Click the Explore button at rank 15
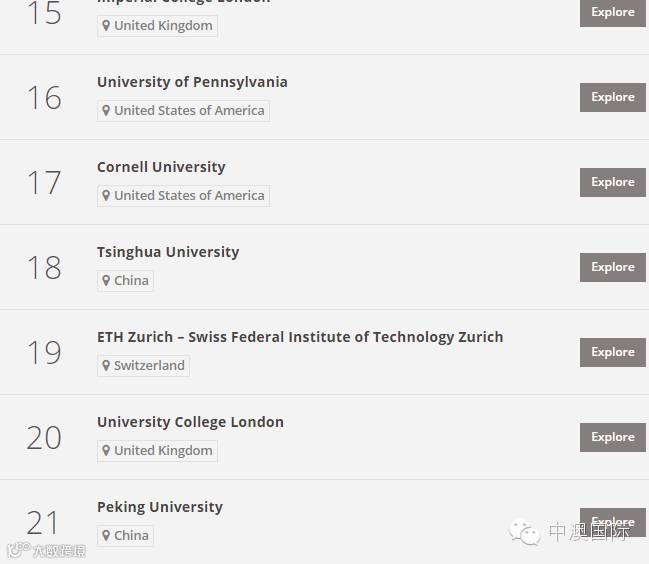The image size is (649, 564). pos(613,13)
